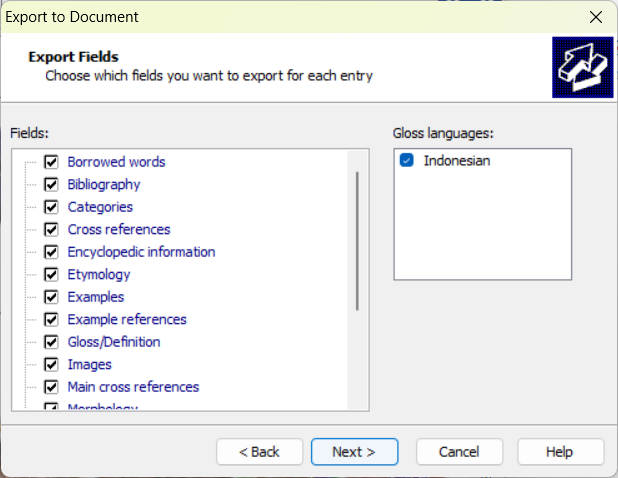
Task: Disable the Indonesian gloss language checkbox
Action: [407, 161]
